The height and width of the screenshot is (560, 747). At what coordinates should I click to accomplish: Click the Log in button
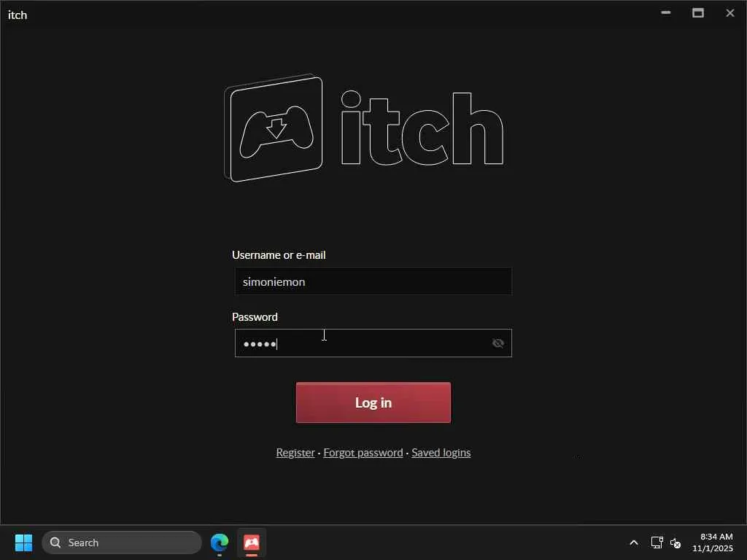coord(373,402)
